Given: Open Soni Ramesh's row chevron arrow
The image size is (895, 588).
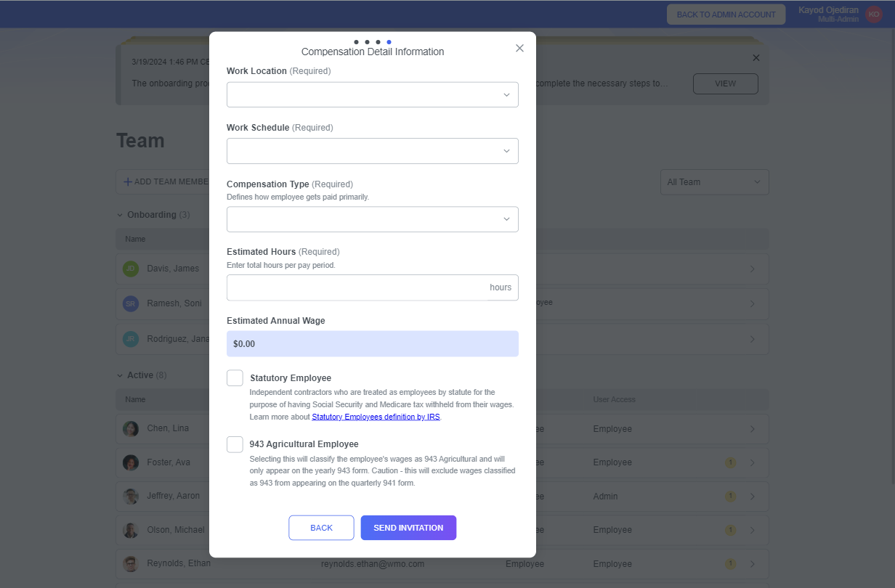Looking at the screenshot, I should click(752, 303).
